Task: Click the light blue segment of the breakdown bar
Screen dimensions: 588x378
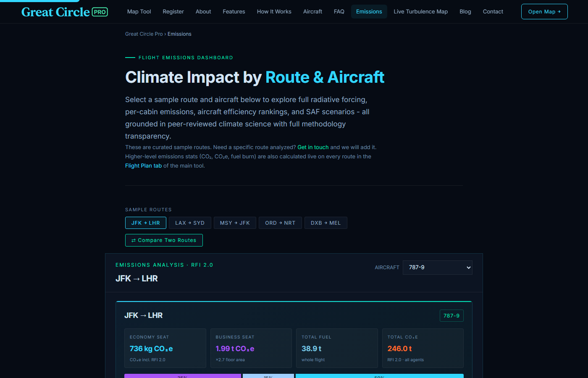Action: pos(268,376)
